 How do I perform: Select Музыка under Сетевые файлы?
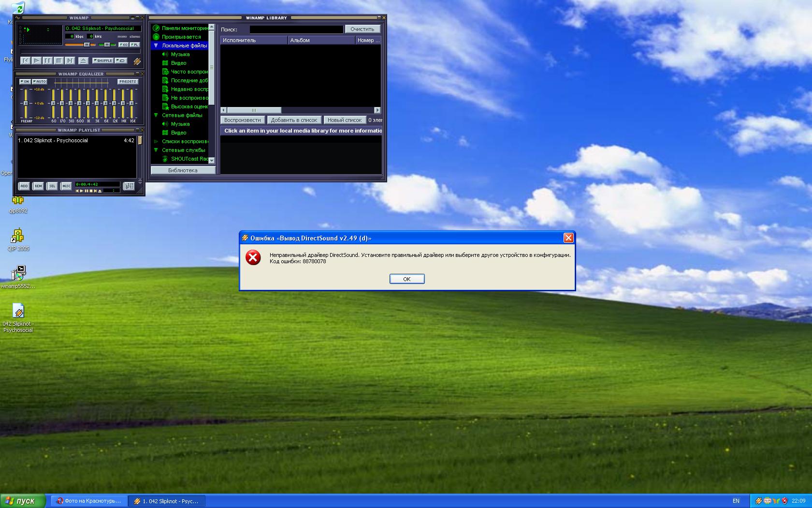pyautogui.click(x=180, y=124)
